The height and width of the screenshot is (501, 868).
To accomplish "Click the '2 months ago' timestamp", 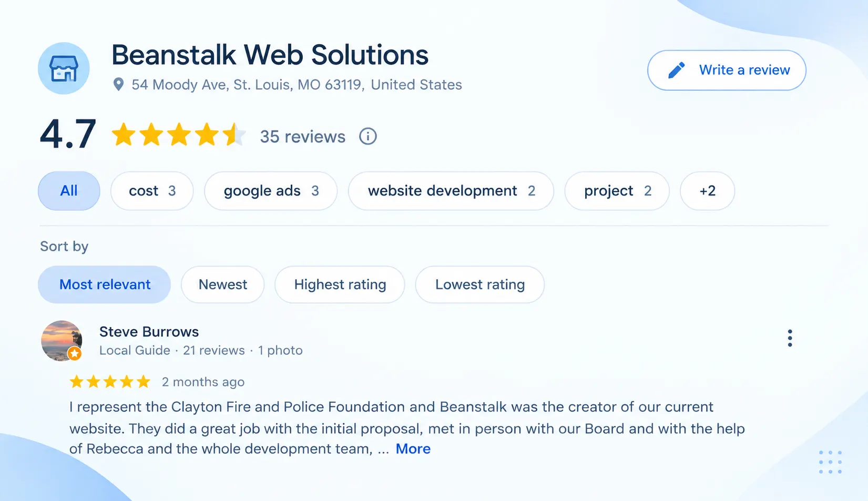I will point(203,382).
